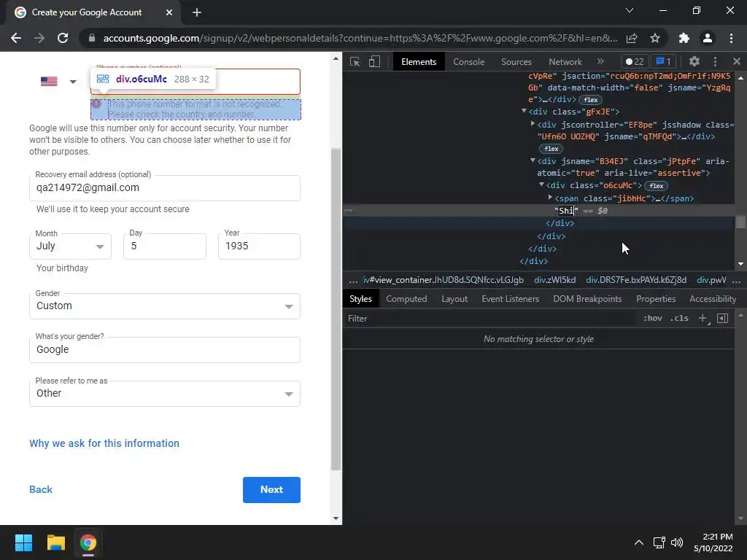
Task: Click the Back link
Action: (41, 489)
